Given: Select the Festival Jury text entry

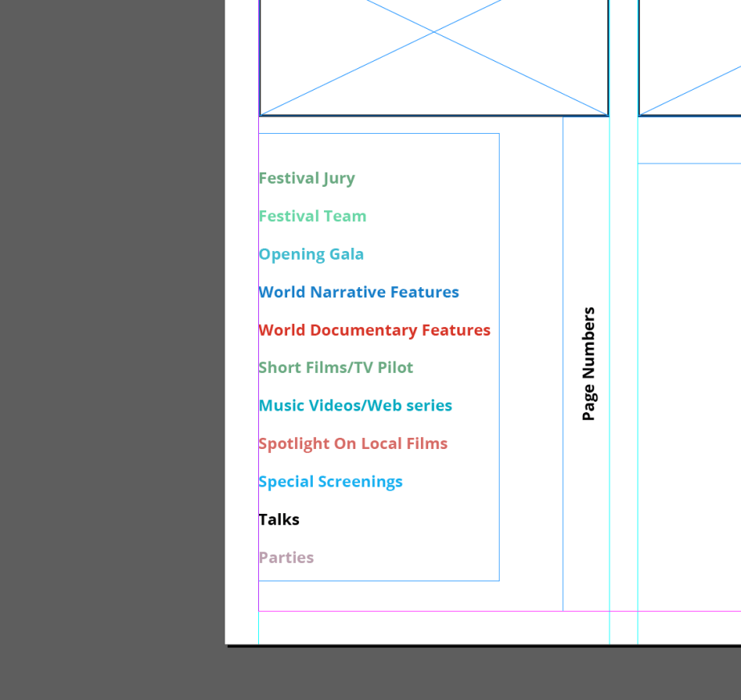Looking at the screenshot, I should point(306,178).
